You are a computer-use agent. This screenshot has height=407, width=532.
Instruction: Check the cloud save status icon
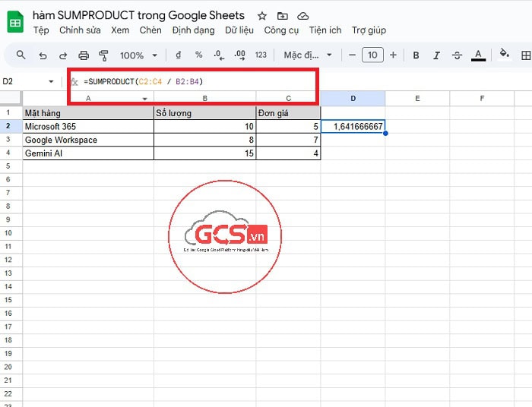click(x=303, y=16)
